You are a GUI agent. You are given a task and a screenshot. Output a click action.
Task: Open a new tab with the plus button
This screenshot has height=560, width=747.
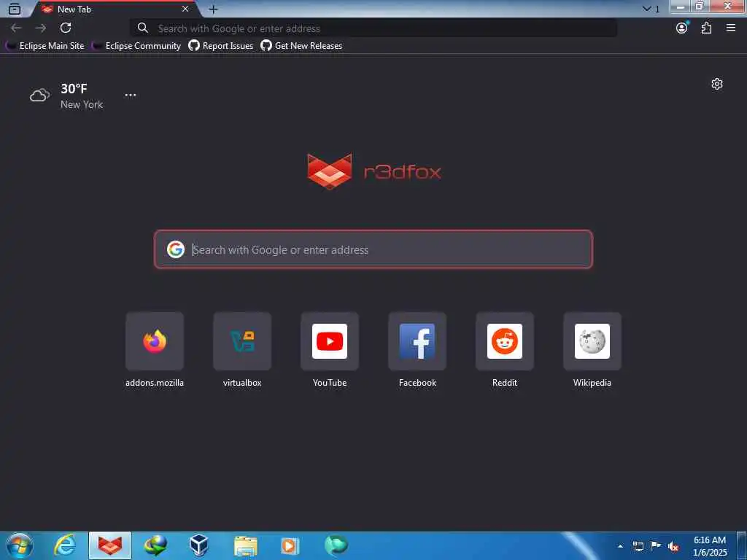pos(213,9)
